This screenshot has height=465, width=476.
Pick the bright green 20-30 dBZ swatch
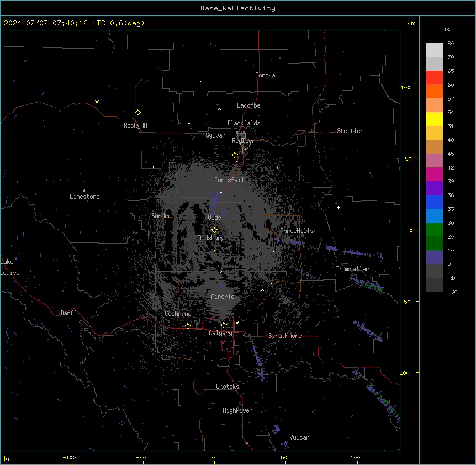click(x=434, y=230)
